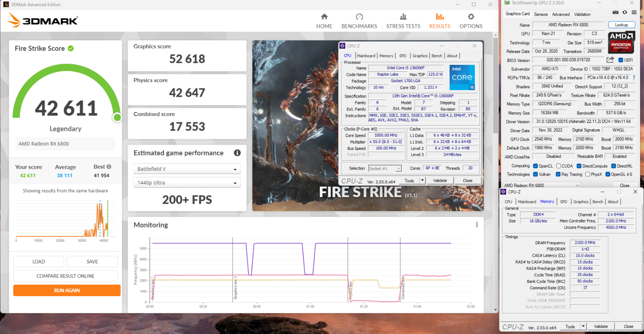Toggle Vulkan checkbox in GPU-Z
The height and width of the screenshot is (334, 644).
coord(535,174)
